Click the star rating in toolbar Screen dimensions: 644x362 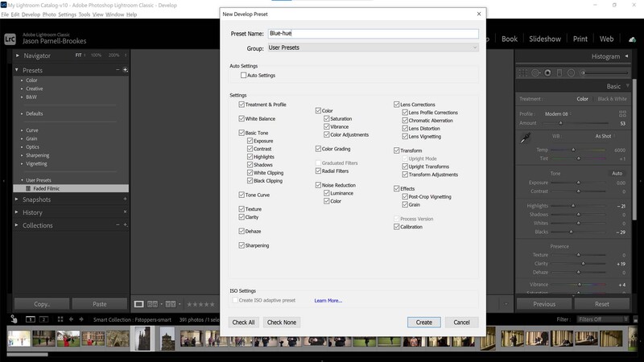200,305
